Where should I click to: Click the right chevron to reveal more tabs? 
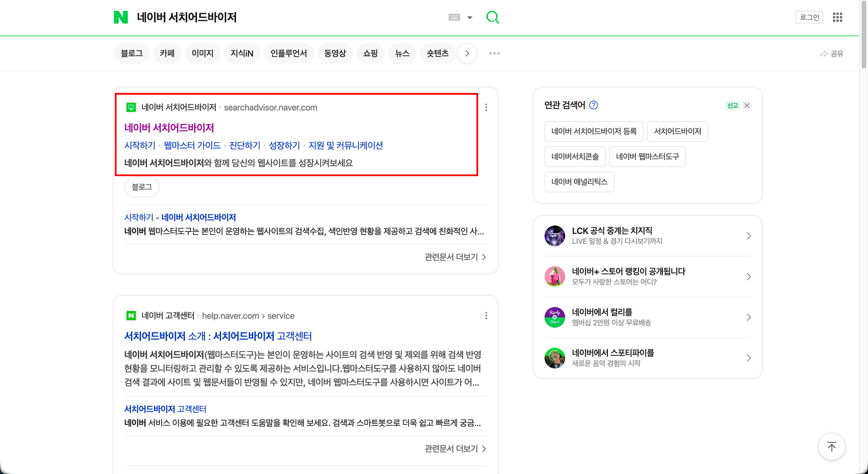click(467, 53)
